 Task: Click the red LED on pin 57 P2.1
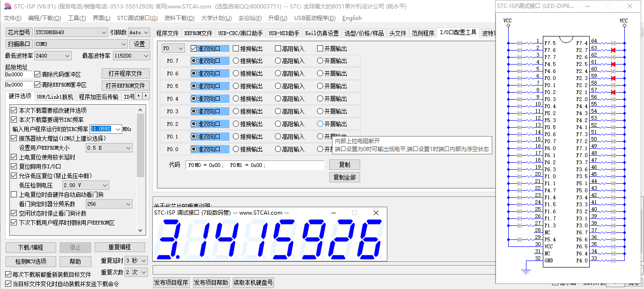[x=613, y=92]
